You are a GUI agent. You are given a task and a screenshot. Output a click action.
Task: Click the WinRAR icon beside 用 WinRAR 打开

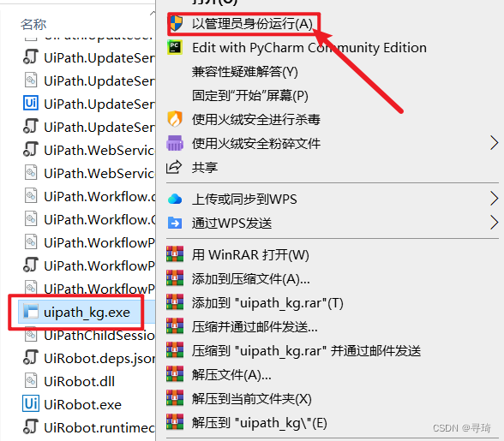pyautogui.click(x=175, y=254)
